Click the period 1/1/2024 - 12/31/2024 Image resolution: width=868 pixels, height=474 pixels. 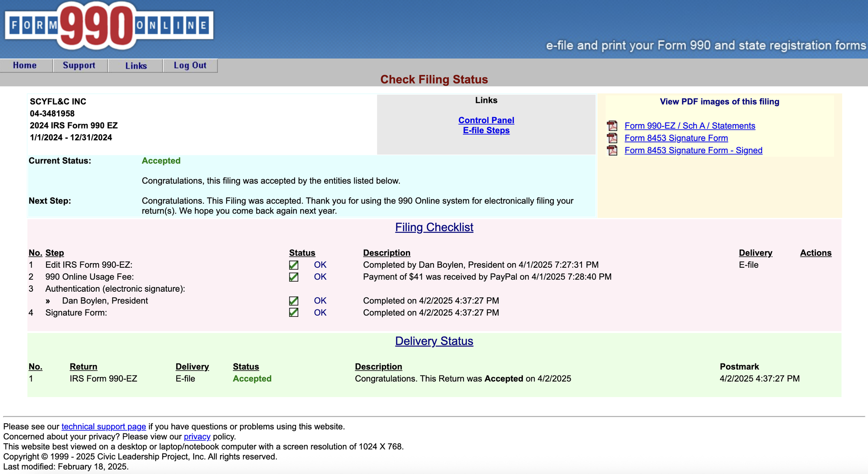pos(71,138)
